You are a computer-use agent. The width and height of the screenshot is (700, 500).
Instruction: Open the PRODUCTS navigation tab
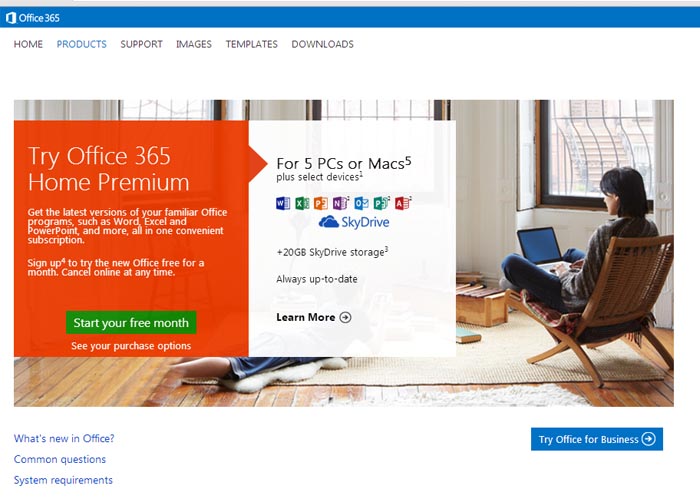tap(82, 44)
